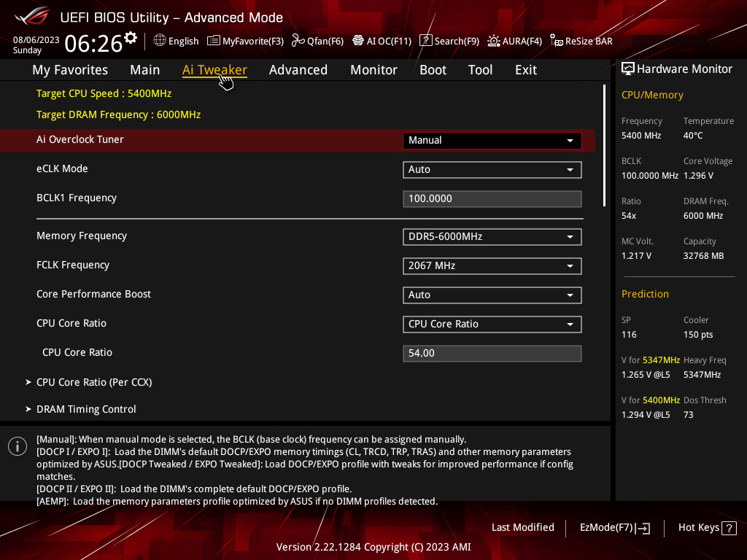
Task: Select Core Performance Boost label
Action: pos(93,294)
